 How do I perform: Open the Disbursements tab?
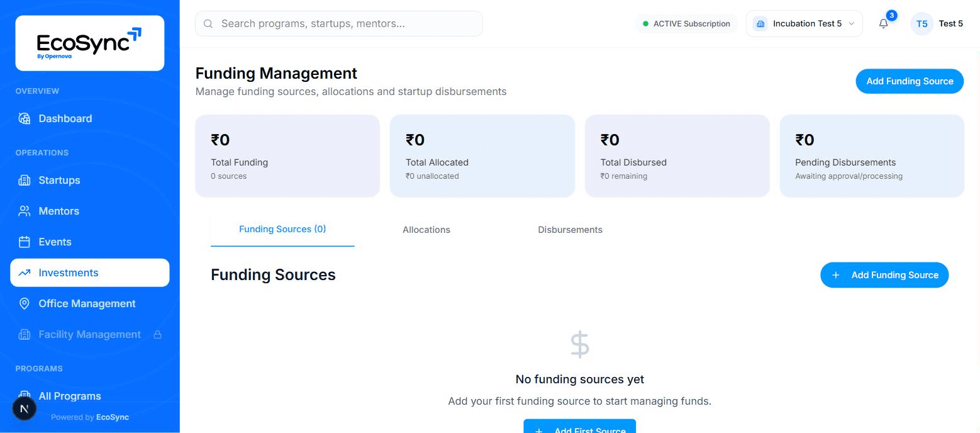point(570,230)
